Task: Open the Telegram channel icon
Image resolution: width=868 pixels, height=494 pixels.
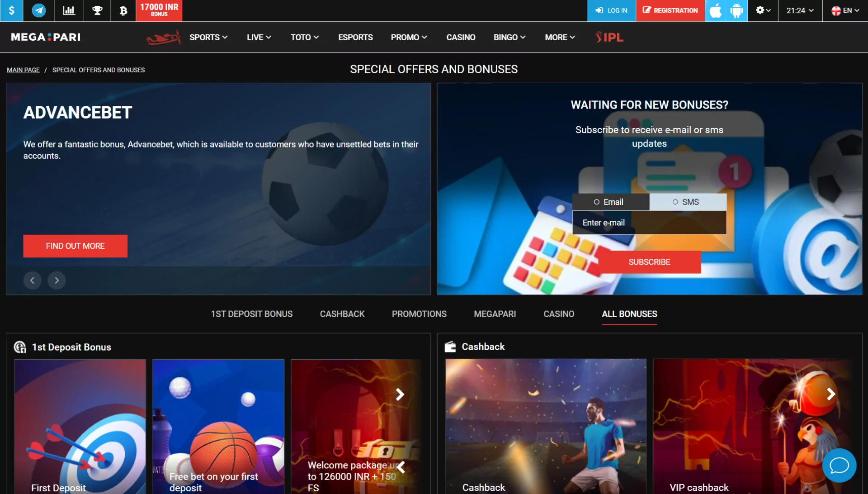Action: point(39,10)
